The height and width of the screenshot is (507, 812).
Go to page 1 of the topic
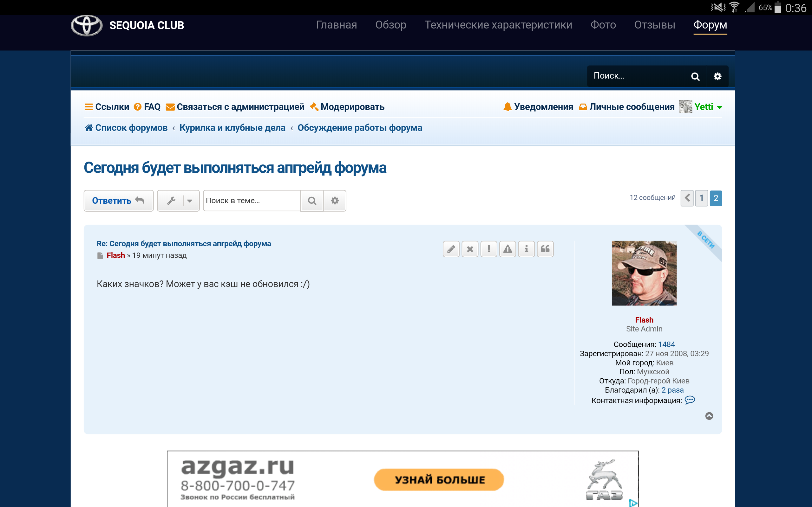(701, 198)
